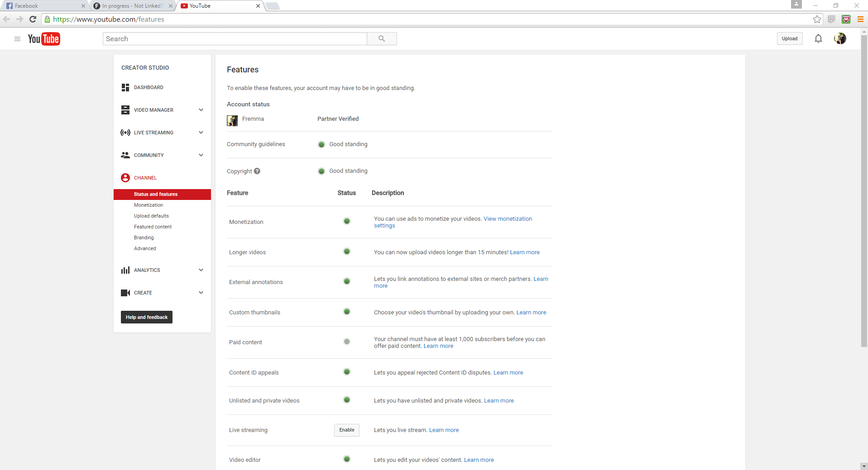
Task: Click the Monetization status green dot
Action: click(347, 221)
